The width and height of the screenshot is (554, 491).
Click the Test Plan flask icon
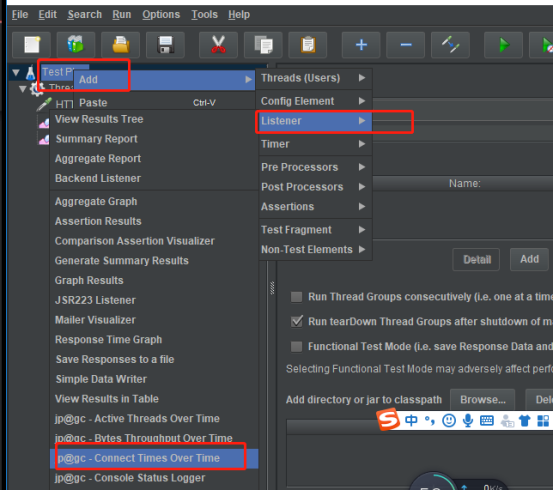[x=30, y=72]
